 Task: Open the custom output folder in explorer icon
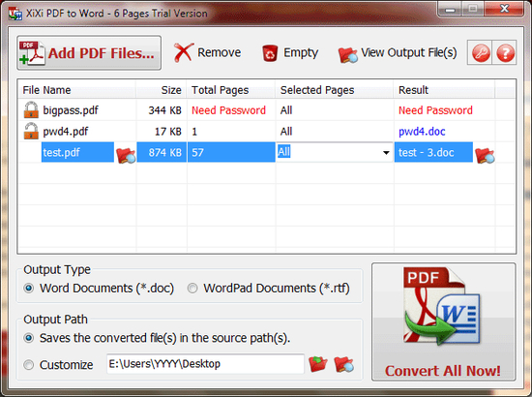coord(343,364)
